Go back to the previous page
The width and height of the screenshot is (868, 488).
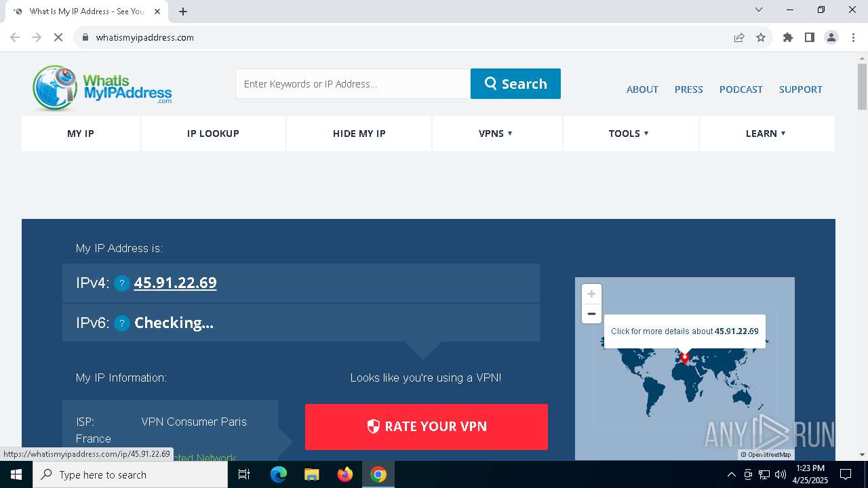pyautogui.click(x=15, y=37)
